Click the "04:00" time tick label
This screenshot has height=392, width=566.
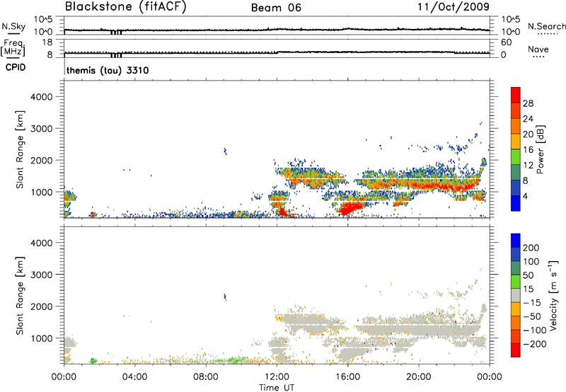pos(134,377)
